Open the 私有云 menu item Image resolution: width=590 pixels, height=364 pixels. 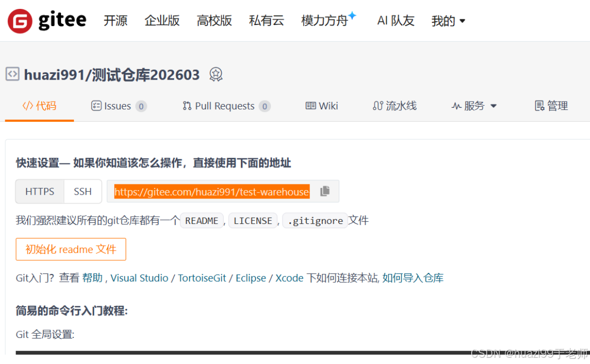point(266,21)
